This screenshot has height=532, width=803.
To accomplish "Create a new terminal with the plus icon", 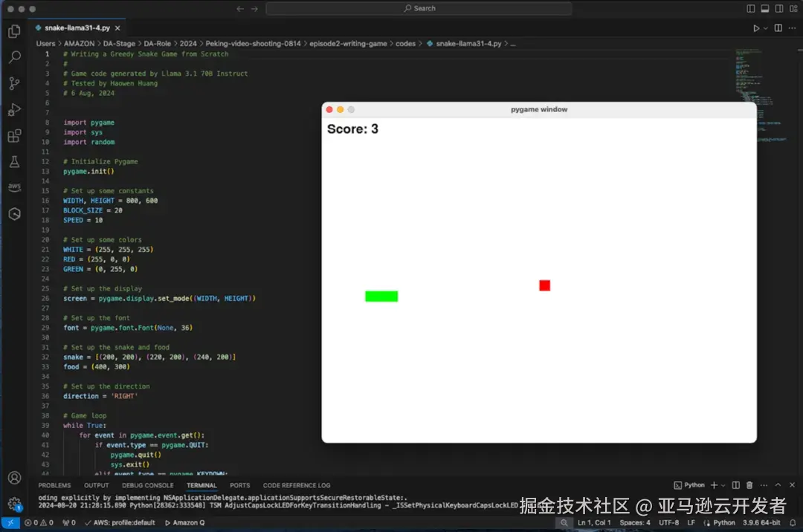I will tap(714, 485).
